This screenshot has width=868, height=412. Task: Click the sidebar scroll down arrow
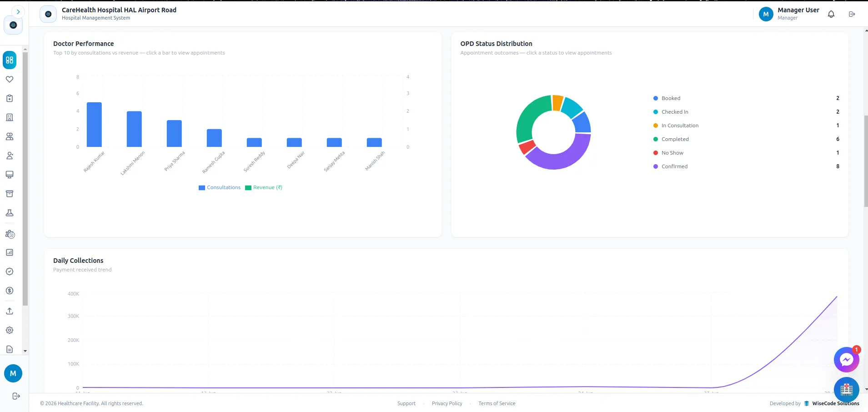pyautogui.click(x=25, y=351)
